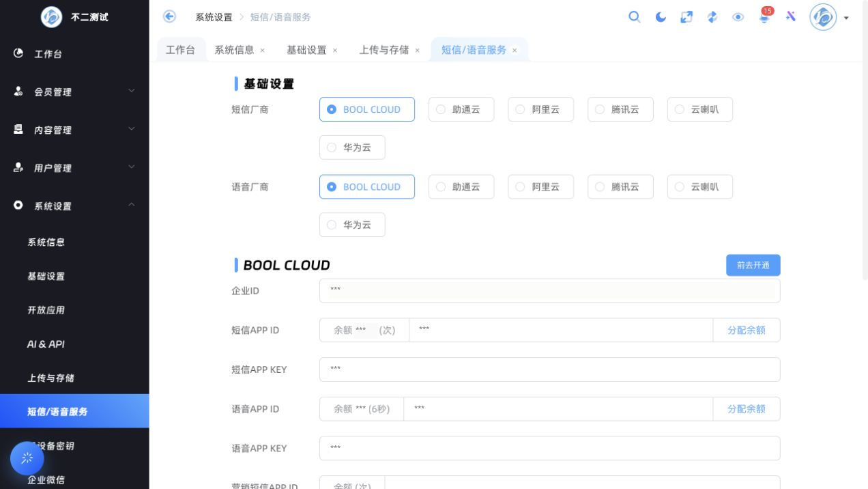Enter fullscreen using the expand arrows icon
The image size is (868, 489).
(x=686, y=17)
